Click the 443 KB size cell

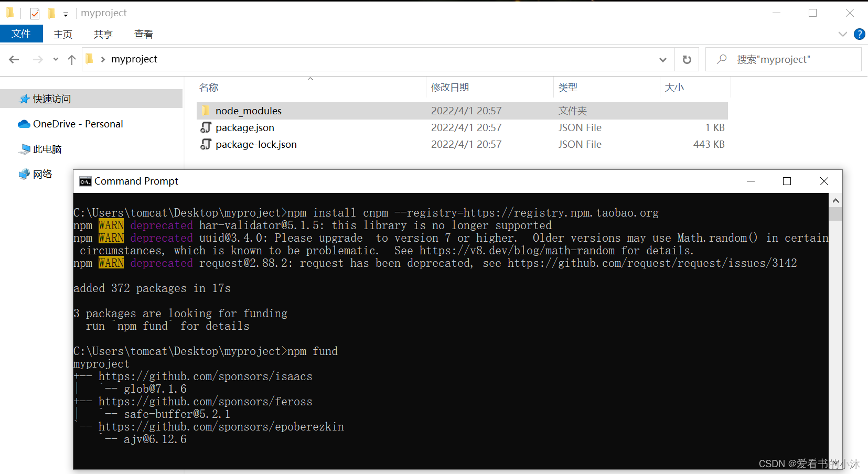click(709, 144)
